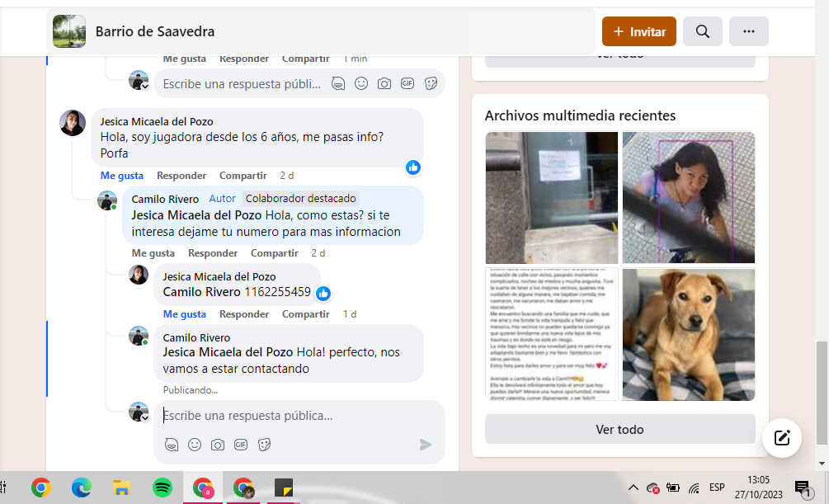Image resolution: width=829 pixels, height=504 pixels.
Task: Open the '2 d' timestamp on Jesica's first comment
Action: 286,176
